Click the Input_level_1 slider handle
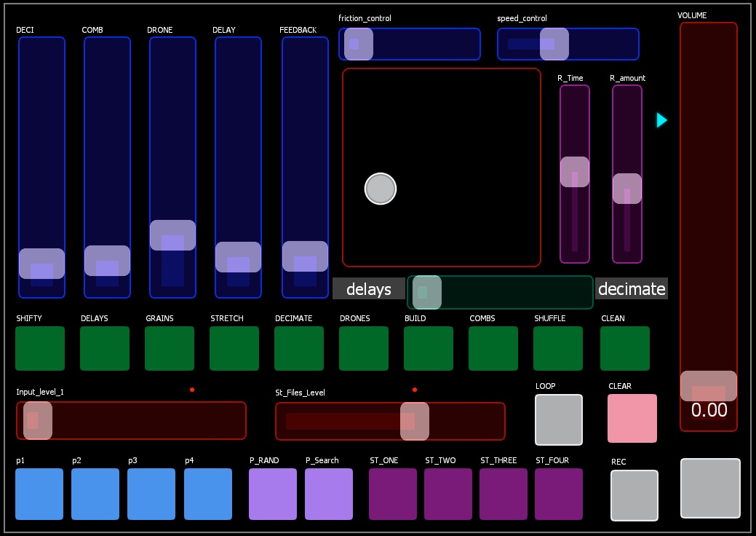This screenshot has width=756, height=536. 38,421
